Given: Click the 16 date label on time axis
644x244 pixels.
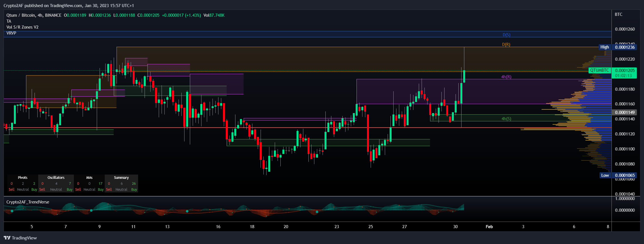Looking at the screenshot, I should click(x=218, y=227).
